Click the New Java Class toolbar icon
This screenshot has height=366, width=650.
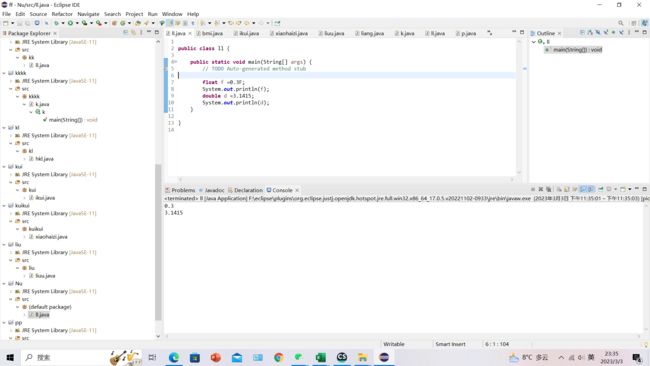pyautogui.click(x=123, y=23)
